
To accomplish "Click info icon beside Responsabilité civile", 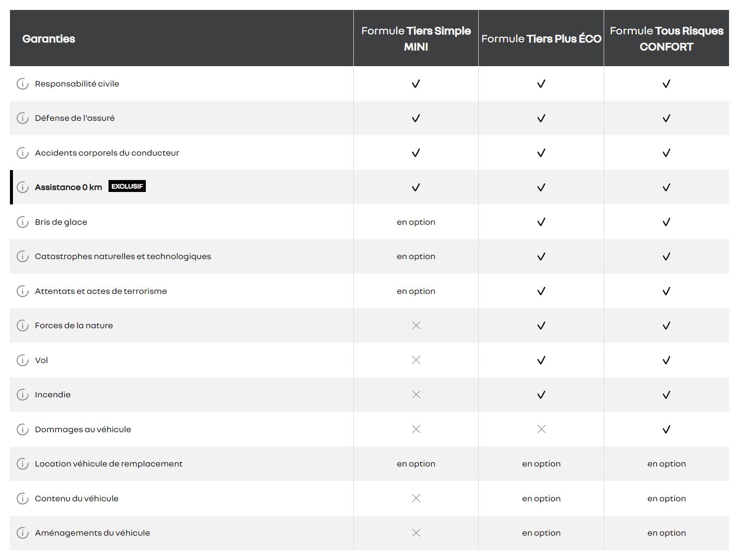I will (x=22, y=84).
